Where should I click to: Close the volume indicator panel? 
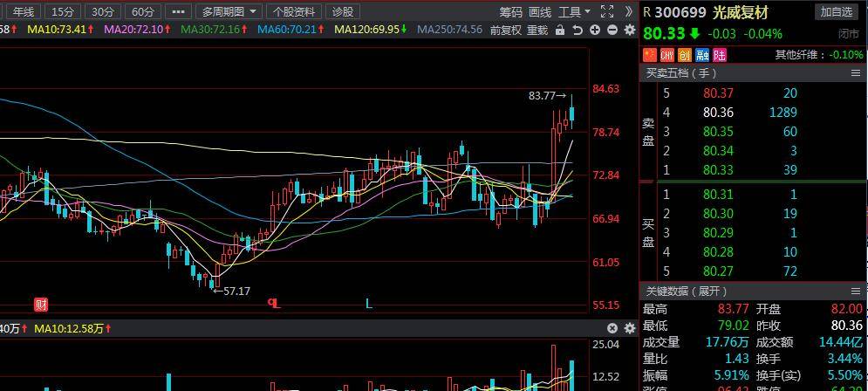click(x=612, y=328)
